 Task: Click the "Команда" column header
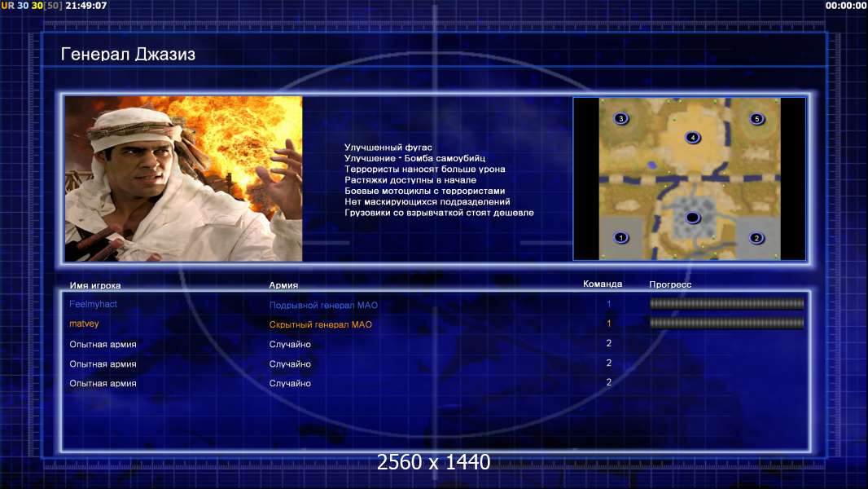tap(603, 284)
